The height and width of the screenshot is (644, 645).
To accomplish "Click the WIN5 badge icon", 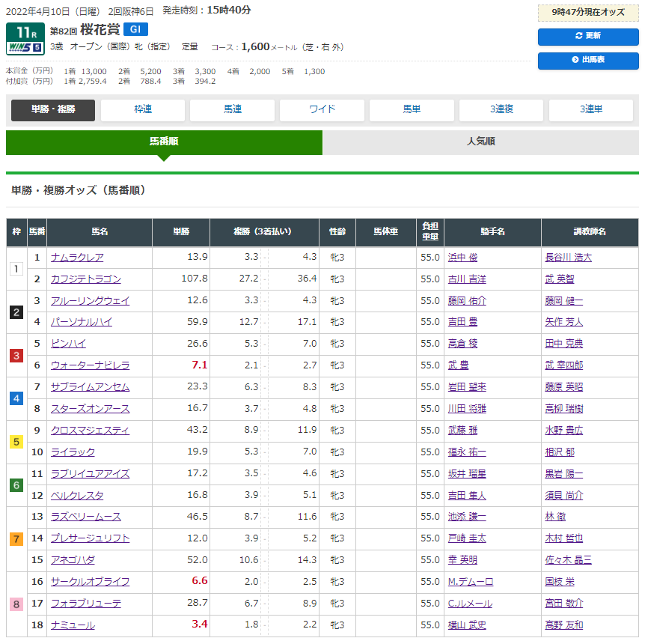I will pyautogui.click(x=25, y=47).
